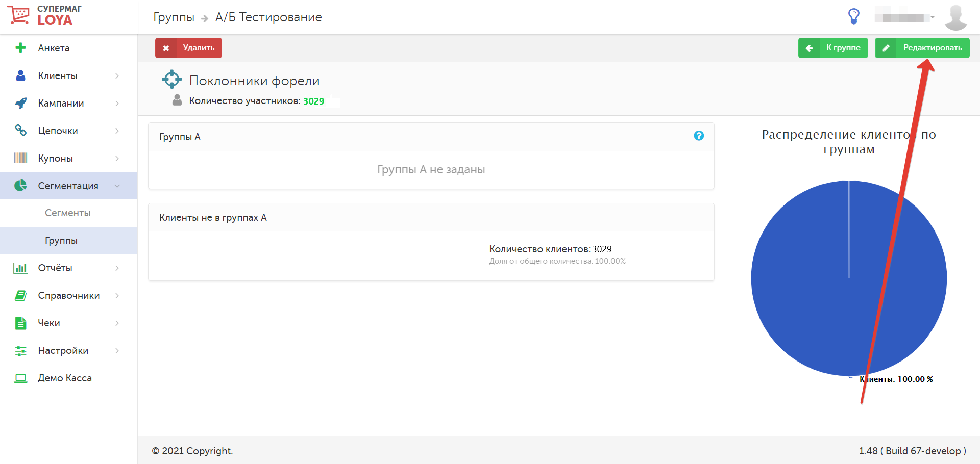Click the crosshair group icon near Поклонники форели
Screen dimensions: 980x464
pyautogui.click(x=171, y=79)
